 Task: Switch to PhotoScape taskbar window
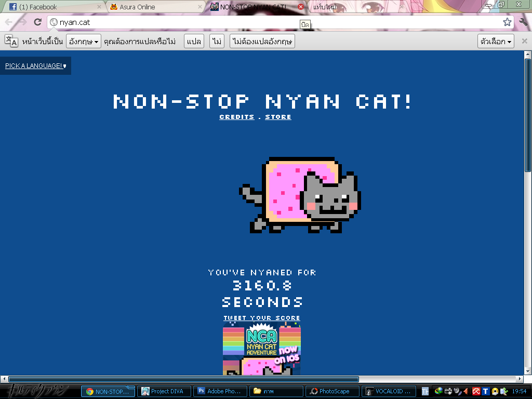click(332, 391)
